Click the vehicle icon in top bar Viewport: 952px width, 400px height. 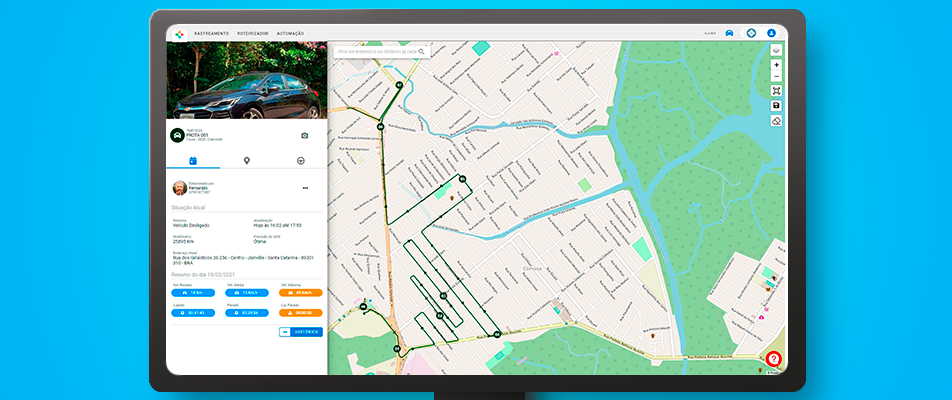click(730, 33)
